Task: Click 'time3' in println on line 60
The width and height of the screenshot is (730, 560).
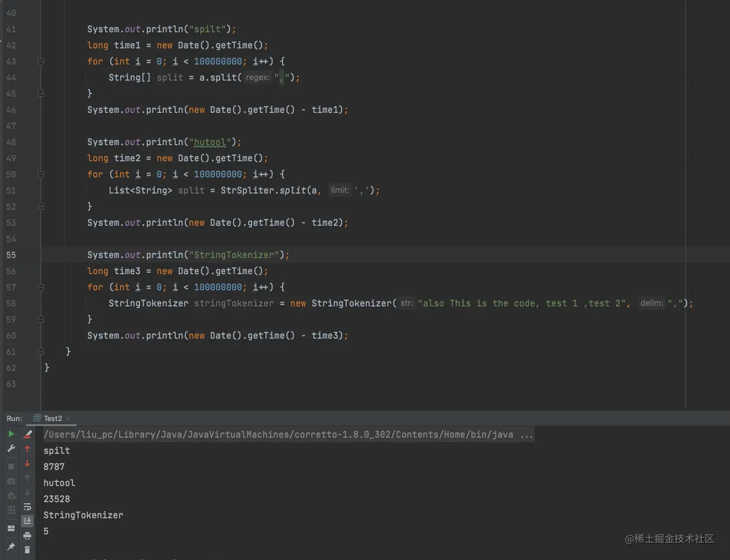Action: (x=325, y=335)
